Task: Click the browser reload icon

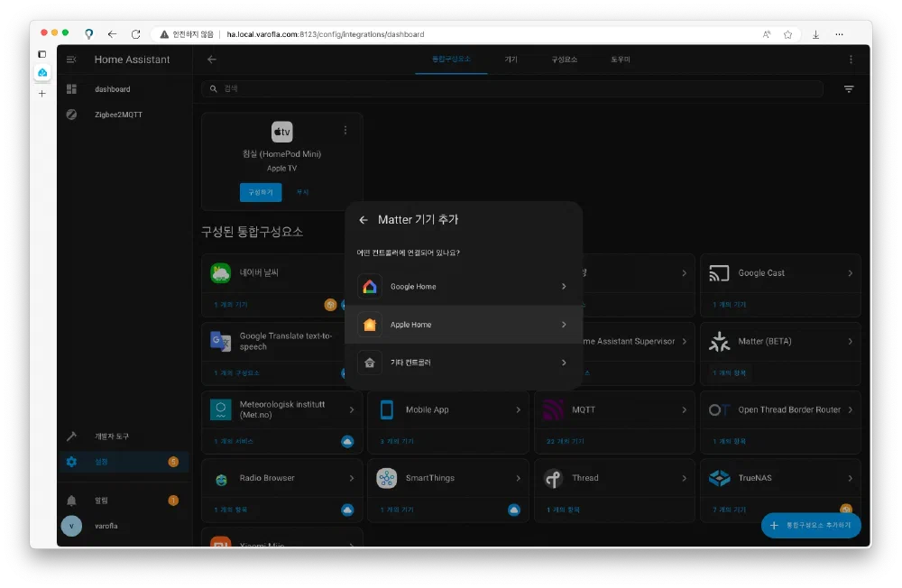Action: [136, 34]
